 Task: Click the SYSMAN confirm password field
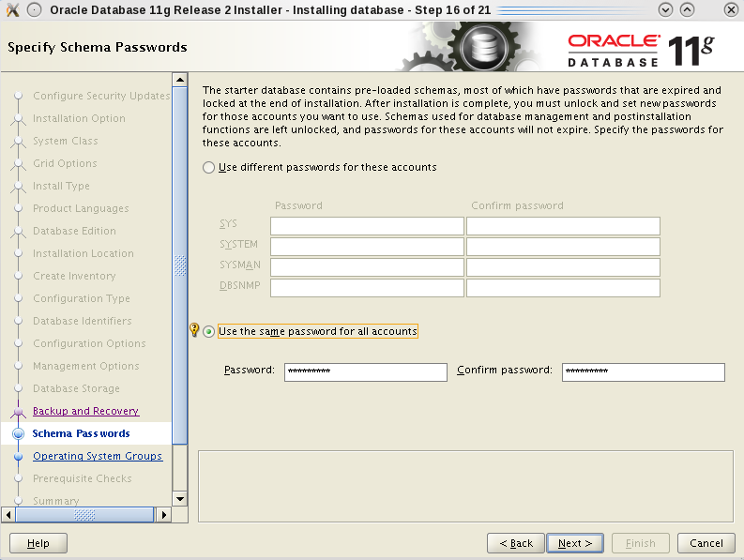(x=563, y=267)
